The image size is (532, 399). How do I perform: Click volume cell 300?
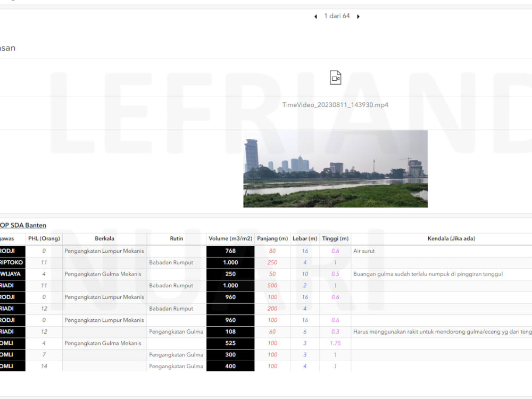(230, 355)
